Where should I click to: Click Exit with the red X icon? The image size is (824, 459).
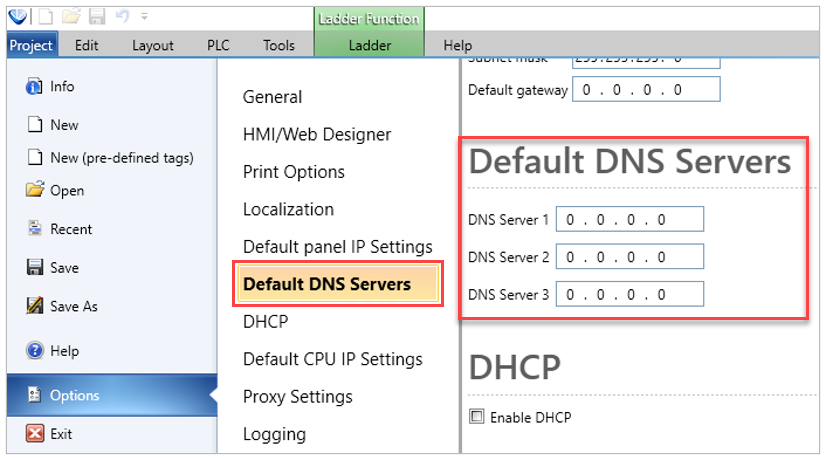tap(61, 434)
